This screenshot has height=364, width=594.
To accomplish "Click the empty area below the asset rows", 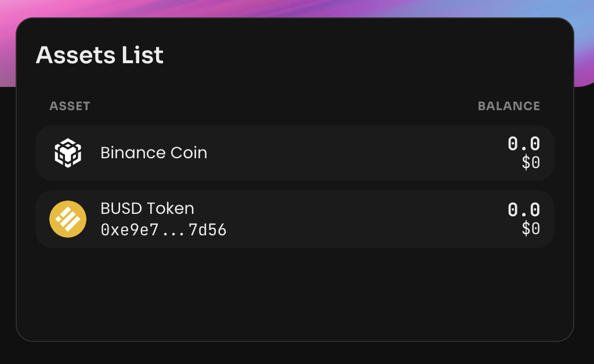I will pos(295,293).
